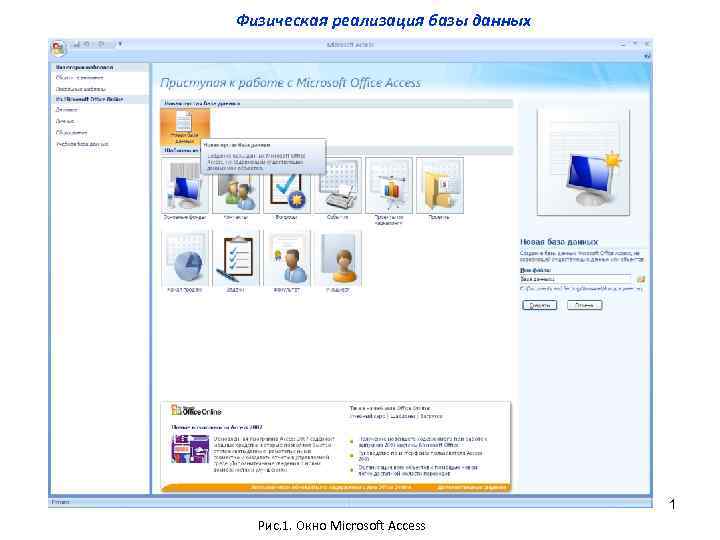Open the second bulleted Office Online link
Viewport: 720px width, 540px height.
[420, 456]
